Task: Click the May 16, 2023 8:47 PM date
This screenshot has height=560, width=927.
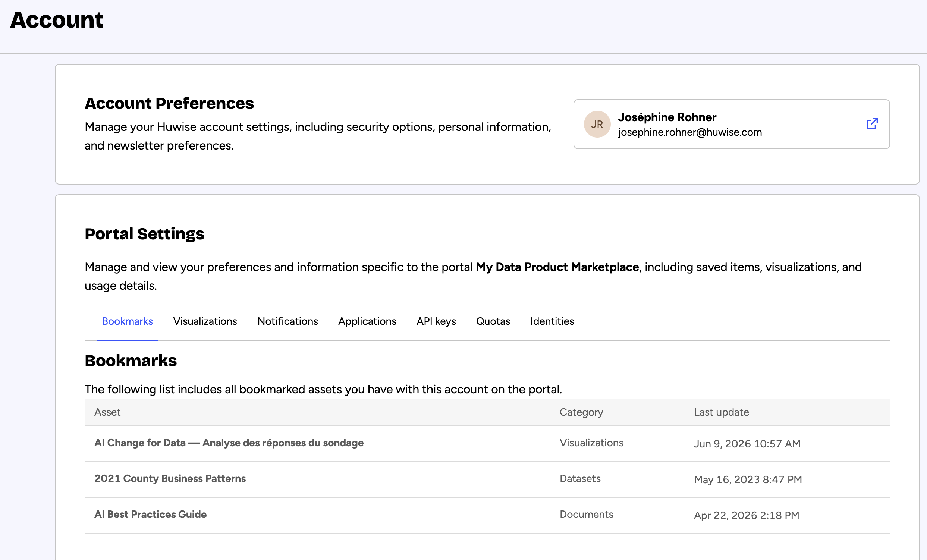Action: click(748, 479)
